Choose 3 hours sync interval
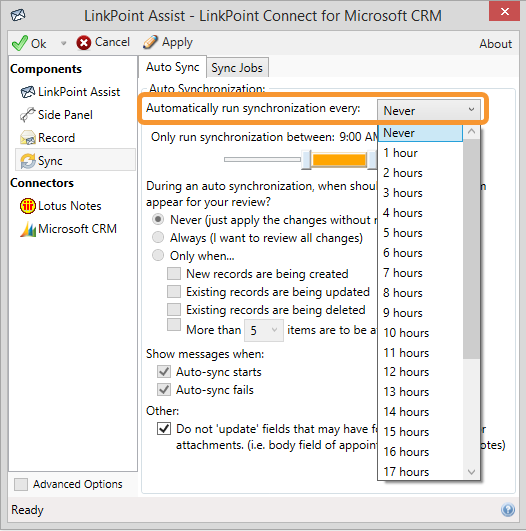526x531 pixels. coord(420,193)
